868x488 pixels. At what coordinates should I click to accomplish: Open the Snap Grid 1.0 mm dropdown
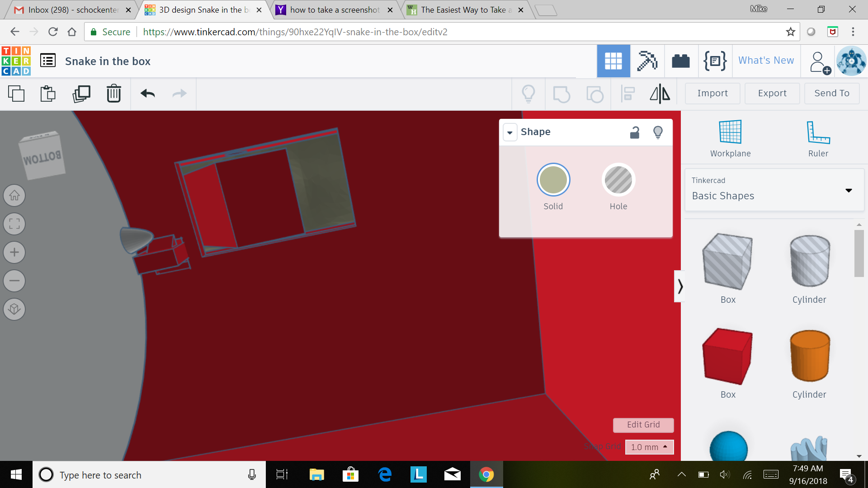coord(649,447)
